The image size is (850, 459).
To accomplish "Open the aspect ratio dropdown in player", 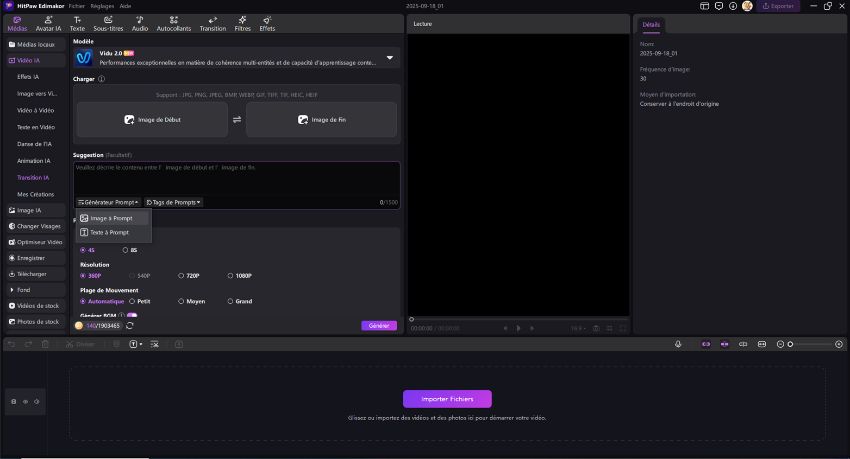I will (x=578, y=328).
